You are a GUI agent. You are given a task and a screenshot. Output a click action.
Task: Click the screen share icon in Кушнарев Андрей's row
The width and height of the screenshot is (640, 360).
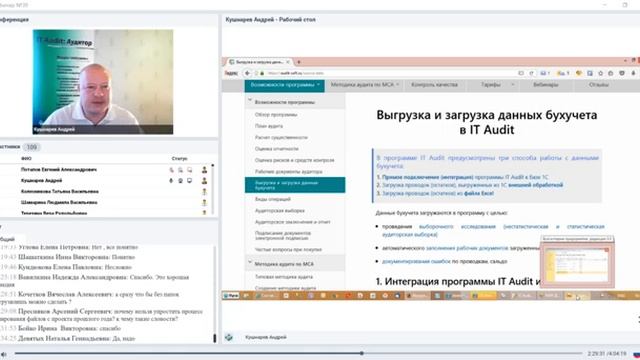point(189,180)
